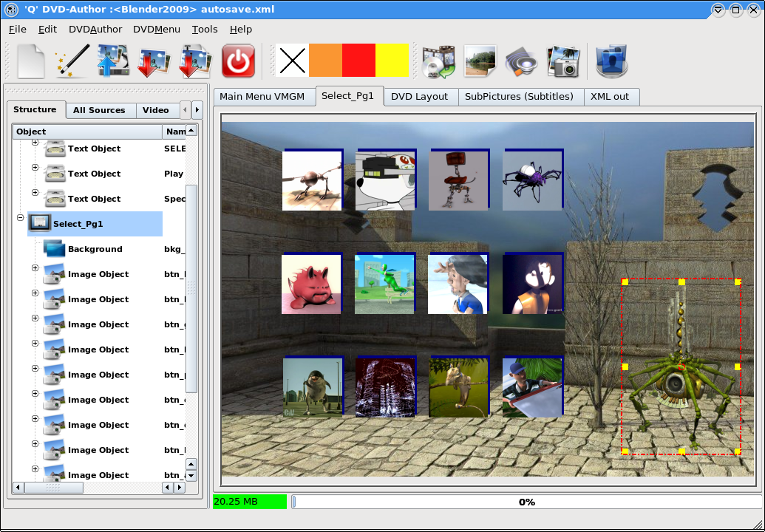This screenshot has width=765, height=532.
Task: Click the blue monitor icon in toolbar
Action: point(611,61)
